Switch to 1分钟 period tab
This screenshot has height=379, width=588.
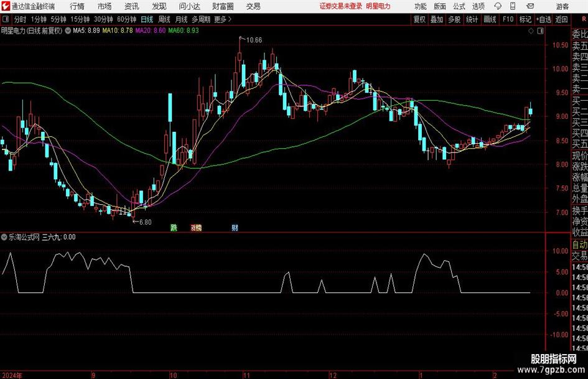(39, 19)
